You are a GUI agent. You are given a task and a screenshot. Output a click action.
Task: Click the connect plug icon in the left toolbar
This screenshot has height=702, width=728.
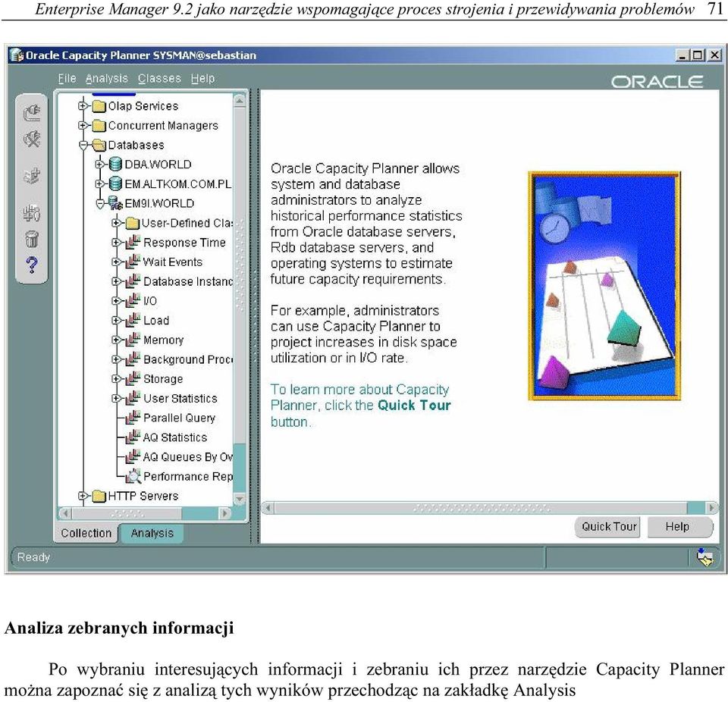[x=32, y=113]
